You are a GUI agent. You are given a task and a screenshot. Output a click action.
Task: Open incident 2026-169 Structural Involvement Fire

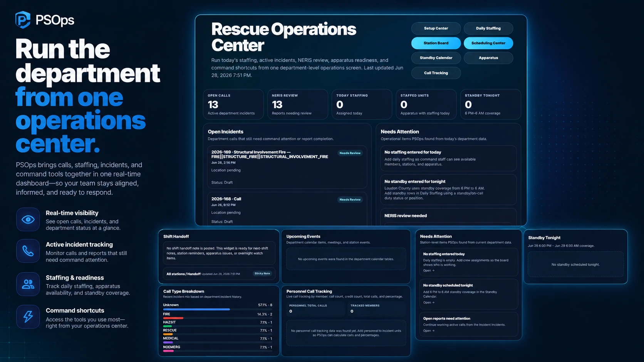pos(287,167)
